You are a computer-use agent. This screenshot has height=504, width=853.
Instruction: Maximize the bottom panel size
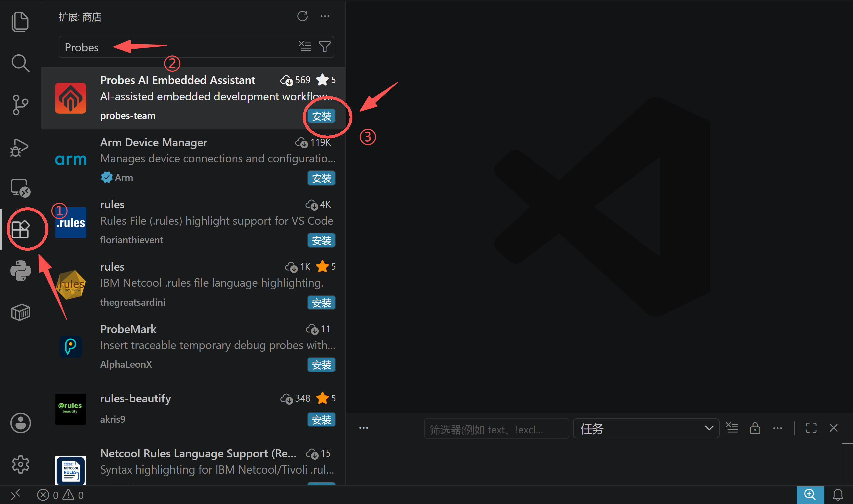pos(811,428)
